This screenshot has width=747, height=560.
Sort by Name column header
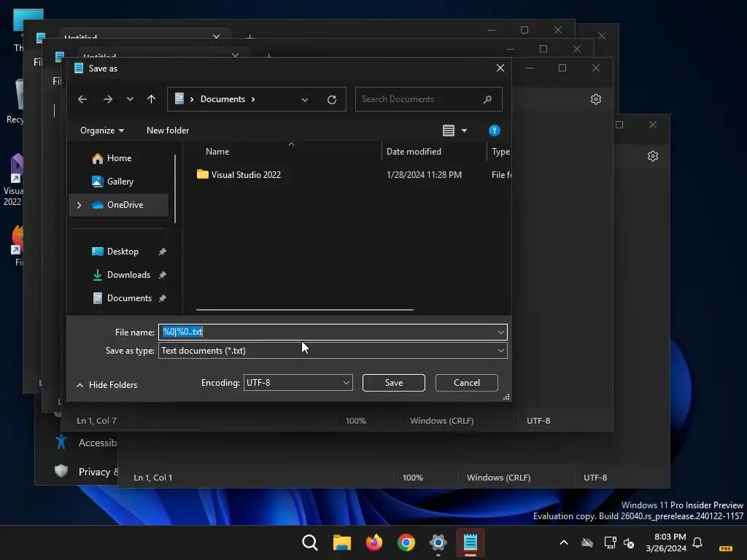coord(217,152)
